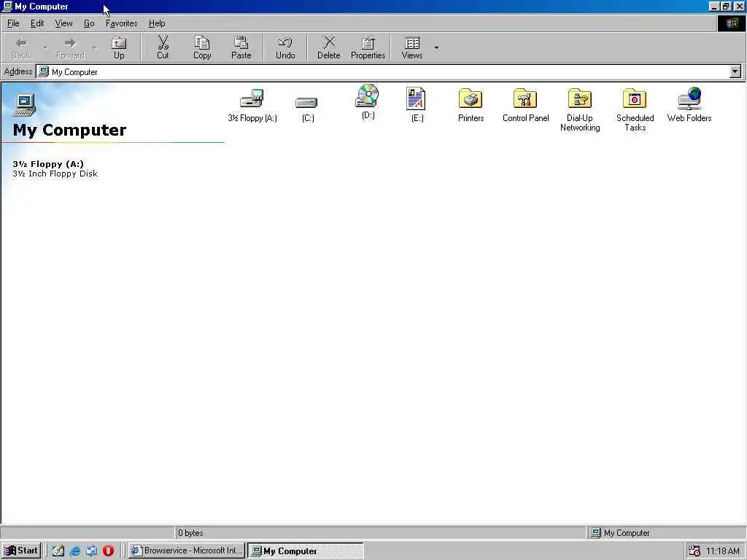
Task: Open the File menu
Action: [13, 23]
